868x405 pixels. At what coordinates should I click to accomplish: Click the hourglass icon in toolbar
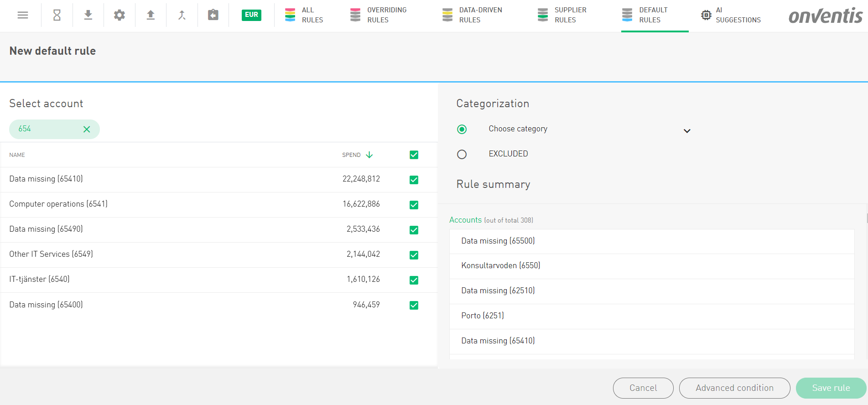pos(57,15)
